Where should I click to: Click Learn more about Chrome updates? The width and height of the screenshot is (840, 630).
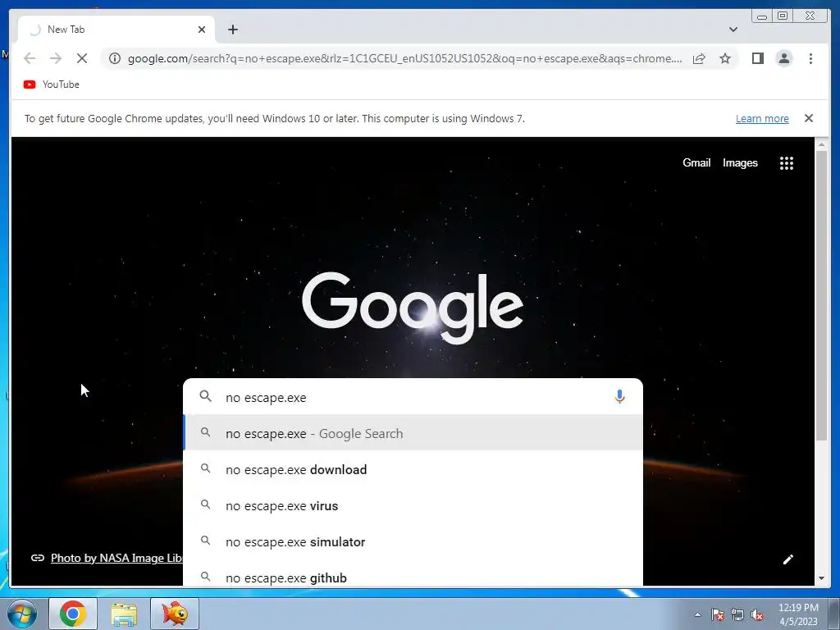[x=762, y=118]
